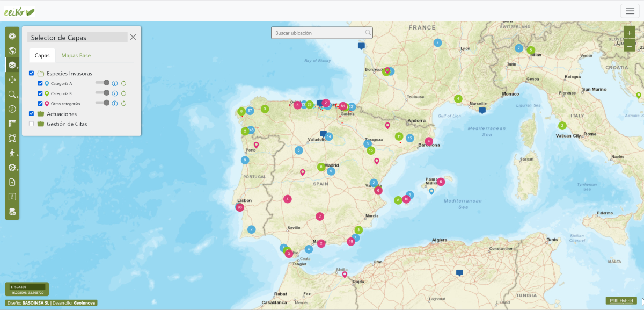The image size is (644, 310).
Task: Select the ruler measurement tool
Action: click(12, 124)
